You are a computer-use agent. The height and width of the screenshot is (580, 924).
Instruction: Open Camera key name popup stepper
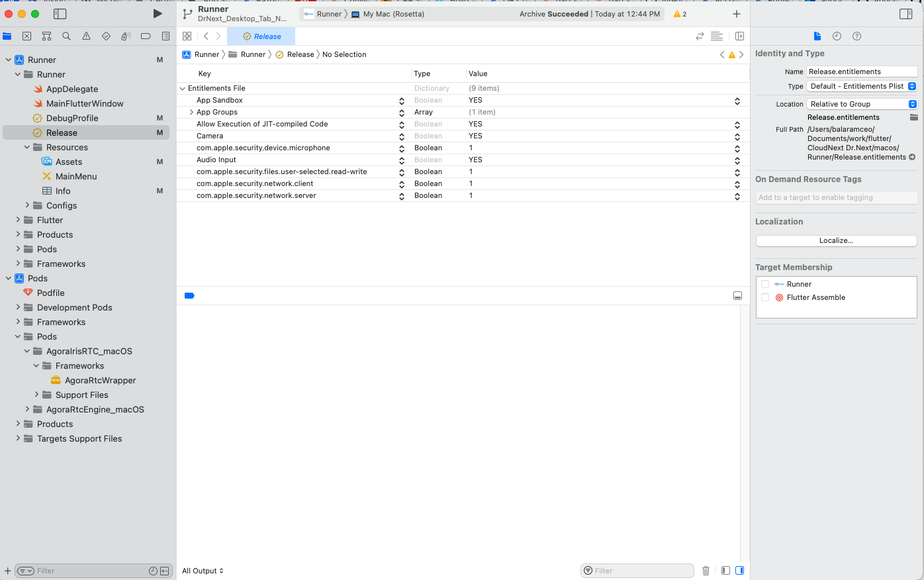click(401, 136)
